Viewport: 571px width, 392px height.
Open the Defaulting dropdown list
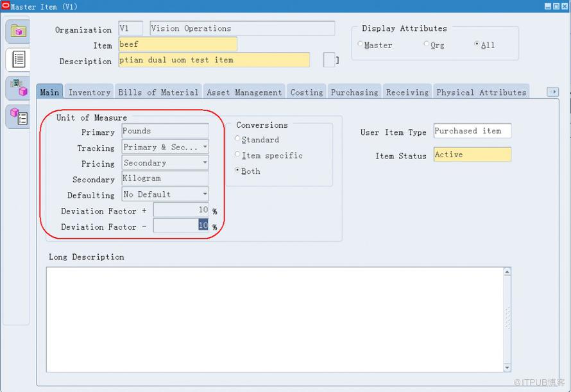click(205, 194)
